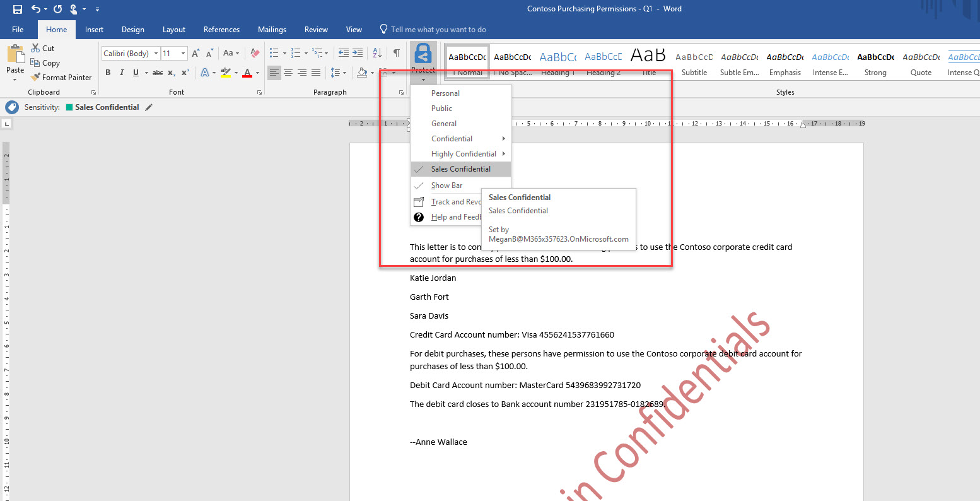Screen dimensions: 980x501
Task: Click the Bold formatting icon
Action: tap(108, 73)
